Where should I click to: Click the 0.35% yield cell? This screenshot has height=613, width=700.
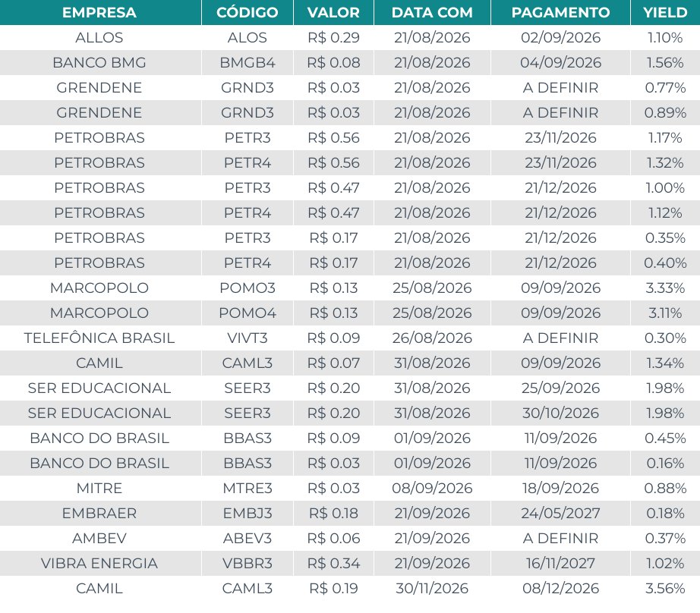click(665, 237)
